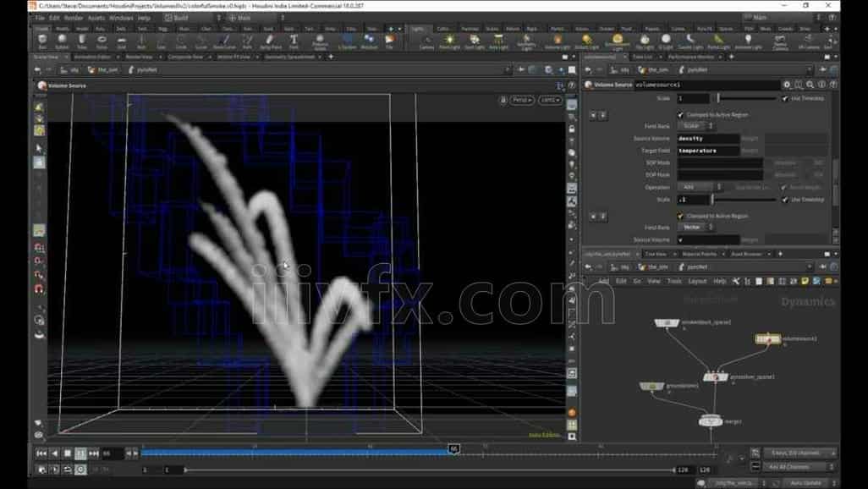Switch to the Performance Monitor tab
The image size is (868, 489).
click(x=691, y=57)
